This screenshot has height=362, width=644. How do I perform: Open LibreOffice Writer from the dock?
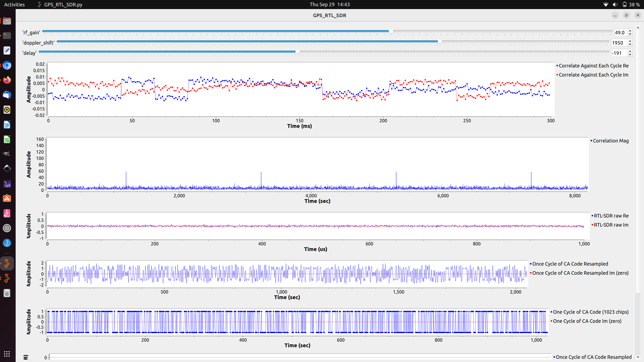7,124
